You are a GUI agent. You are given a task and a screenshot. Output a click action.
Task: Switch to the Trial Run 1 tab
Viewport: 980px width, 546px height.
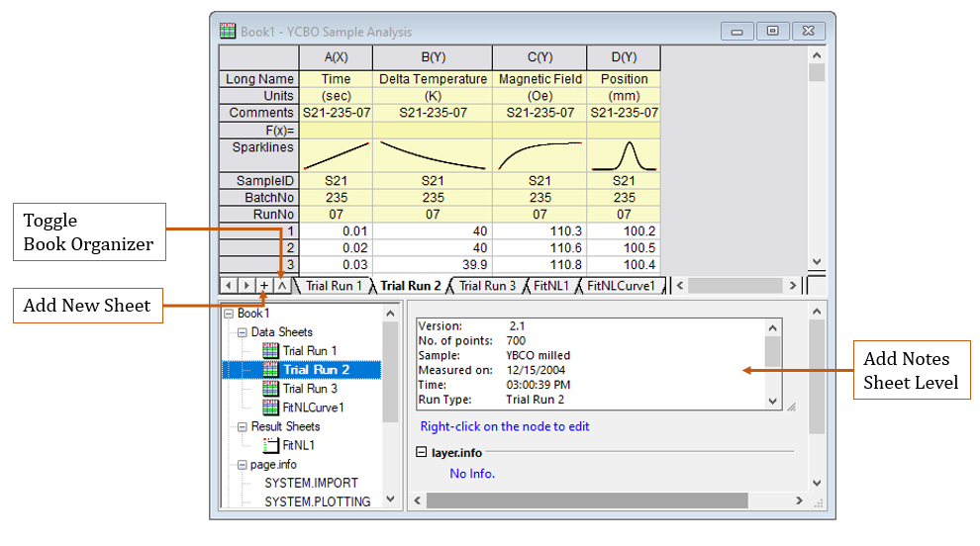click(334, 286)
